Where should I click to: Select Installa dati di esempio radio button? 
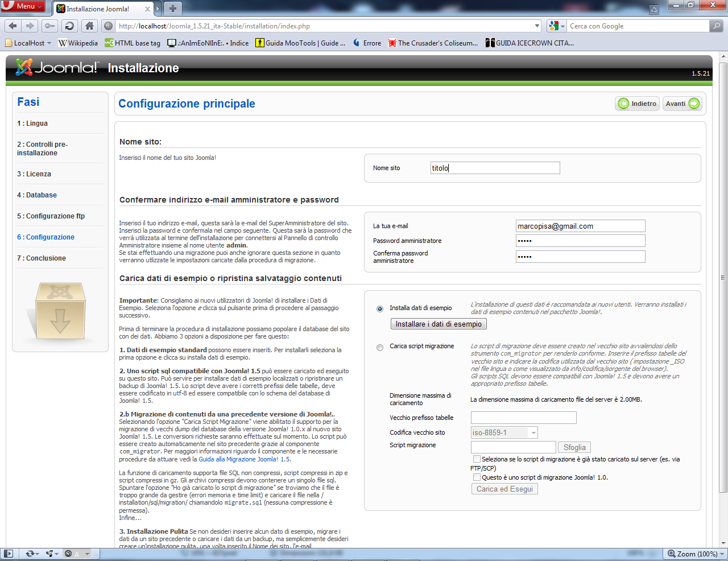pyautogui.click(x=380, y=309)
